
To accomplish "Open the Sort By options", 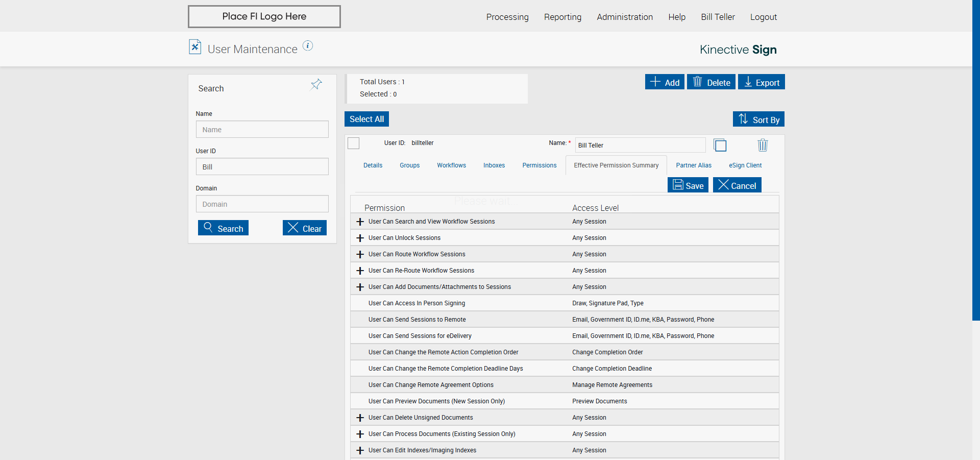I will [x=758, y=119].
